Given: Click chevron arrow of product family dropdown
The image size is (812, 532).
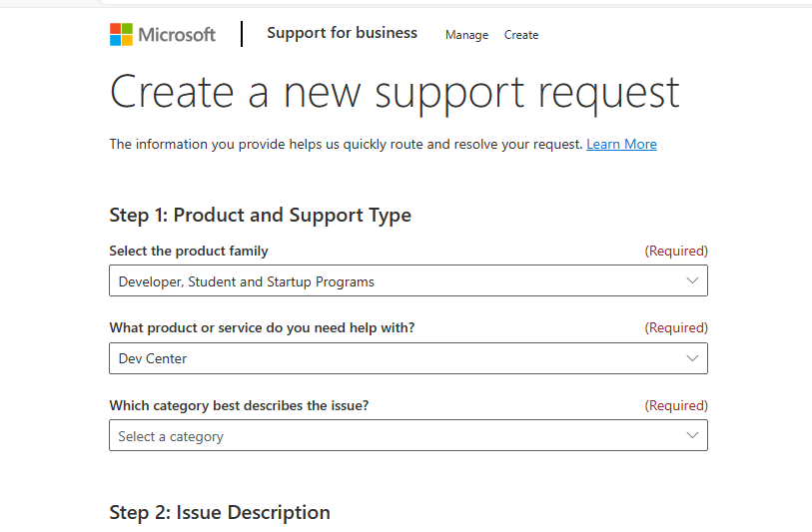Looking at the screenshot, I should (x=692, y=280).
